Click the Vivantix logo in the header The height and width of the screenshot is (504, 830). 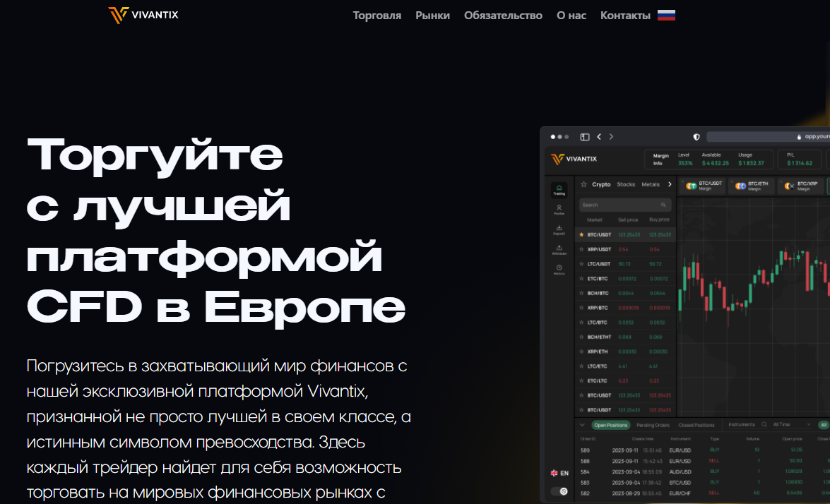coord(143,15)
